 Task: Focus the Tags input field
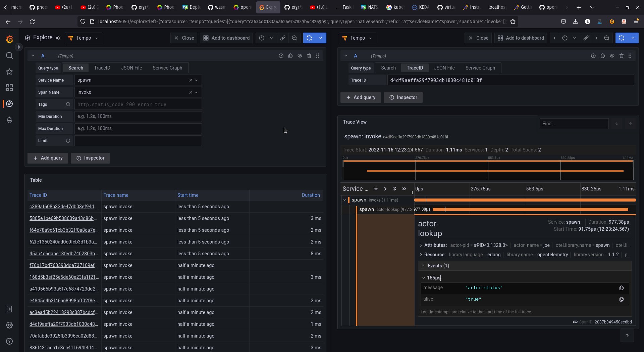[x=138, y=104]
